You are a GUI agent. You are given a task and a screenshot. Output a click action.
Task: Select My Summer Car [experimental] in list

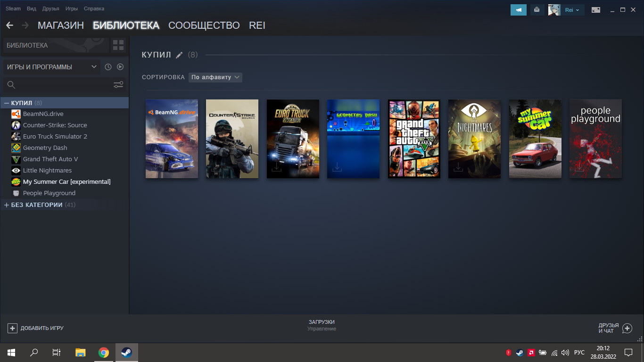67,181
